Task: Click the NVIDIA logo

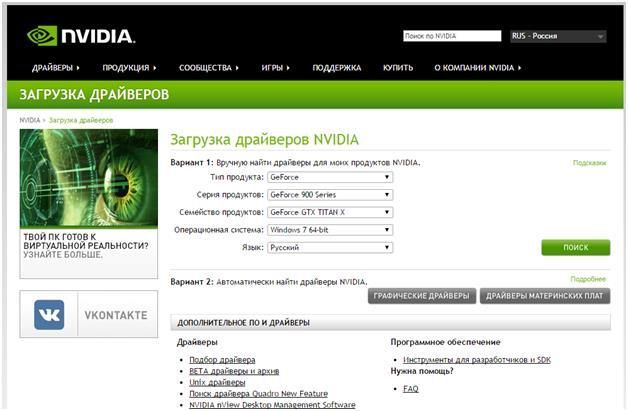Action: (81, 36)
